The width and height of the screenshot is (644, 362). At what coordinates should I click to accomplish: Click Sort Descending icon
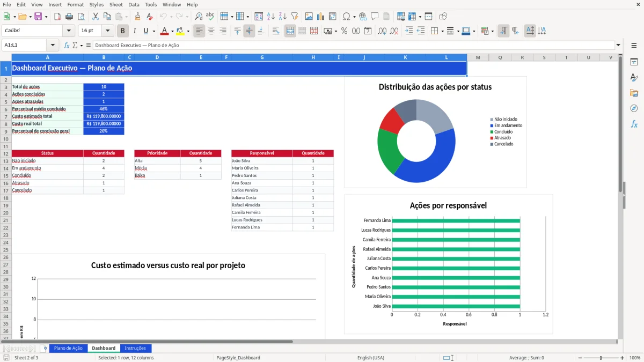pyautogui.click(x=283, y=17)
